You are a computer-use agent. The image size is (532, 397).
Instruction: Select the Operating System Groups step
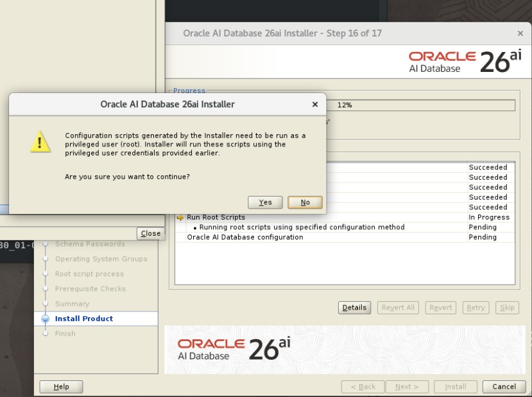pyautogui.click(x=101, y=259)
